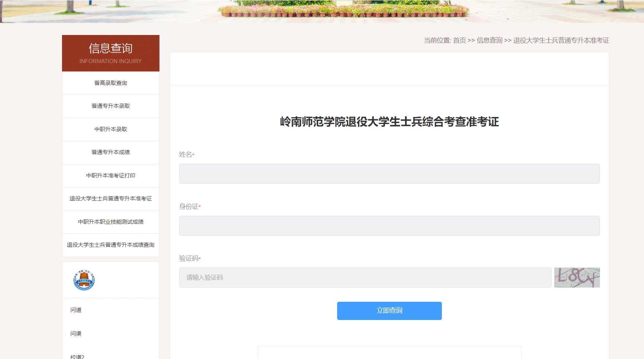Click the 信息查询 sidebar header
The image size is (644, 359).
[x=111, y=53]
